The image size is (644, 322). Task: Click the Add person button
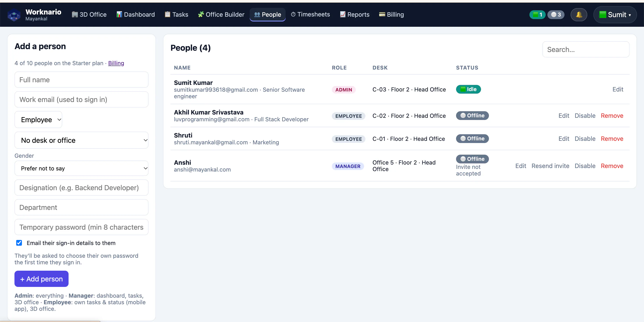click(41, 279)
